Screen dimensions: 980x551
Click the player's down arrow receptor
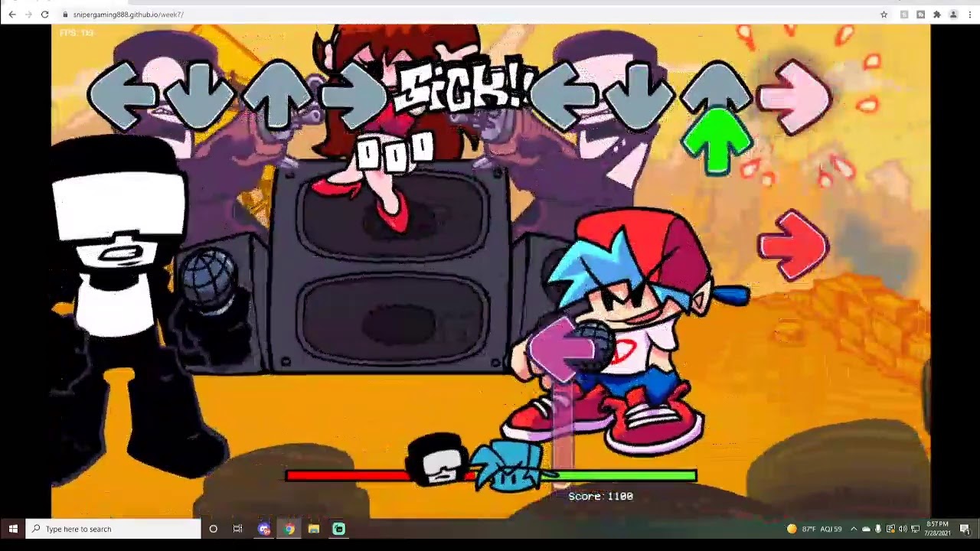(x=639, y=96)
